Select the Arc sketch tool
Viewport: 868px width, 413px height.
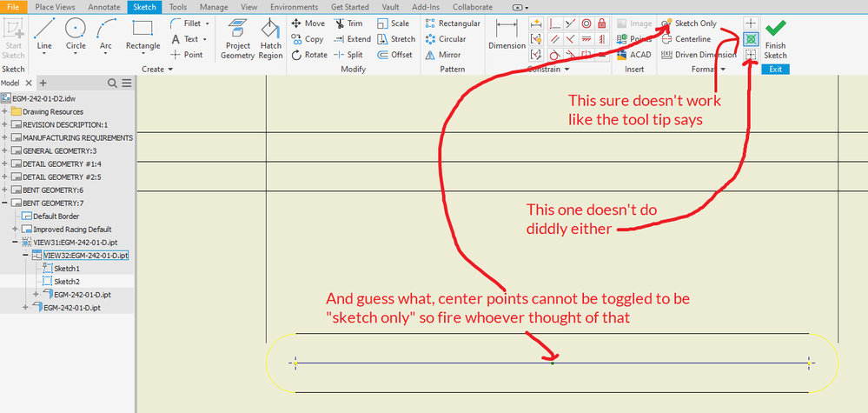[x=106, y=33]
